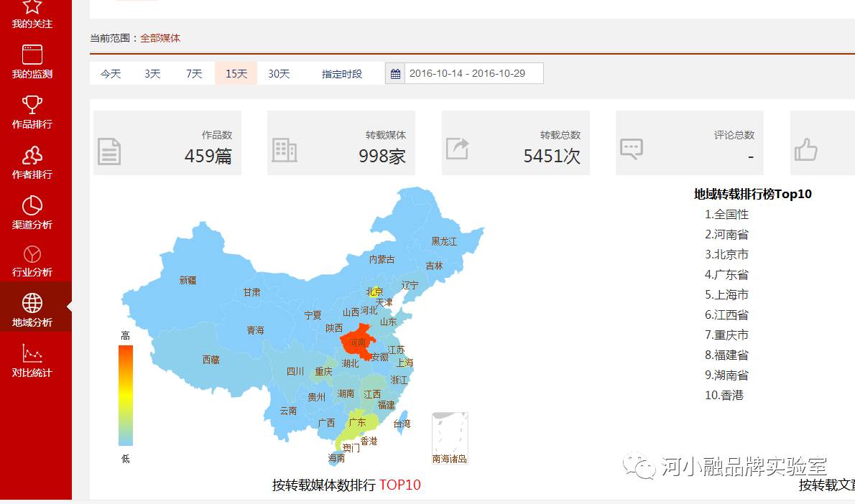This screenshot has height=504, width=855.
Task: Choose the 7天 time range tab
Action: point(194,74)
